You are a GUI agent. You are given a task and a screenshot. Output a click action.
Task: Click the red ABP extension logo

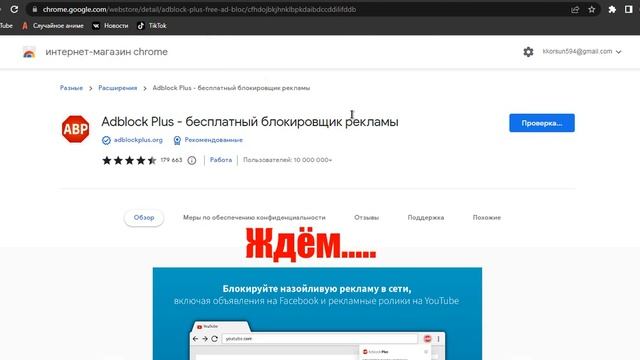(x=76, y=129)
